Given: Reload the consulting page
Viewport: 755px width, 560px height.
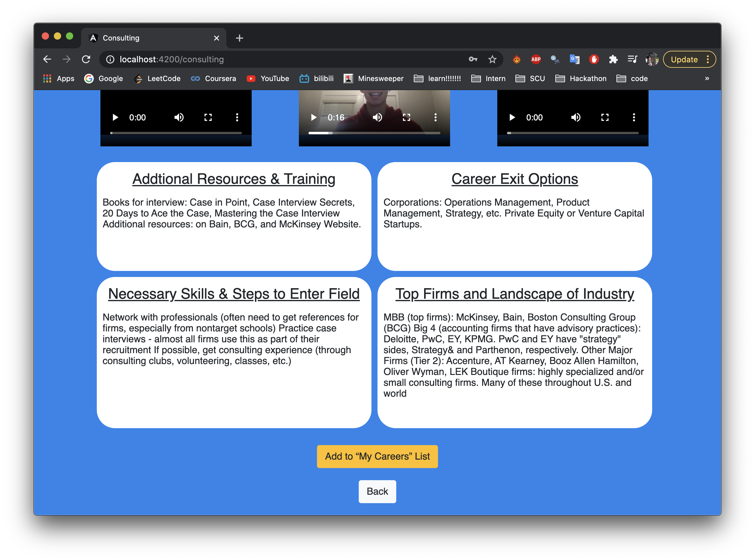Looking at the screenshot, I should click(x=86, y=60).
